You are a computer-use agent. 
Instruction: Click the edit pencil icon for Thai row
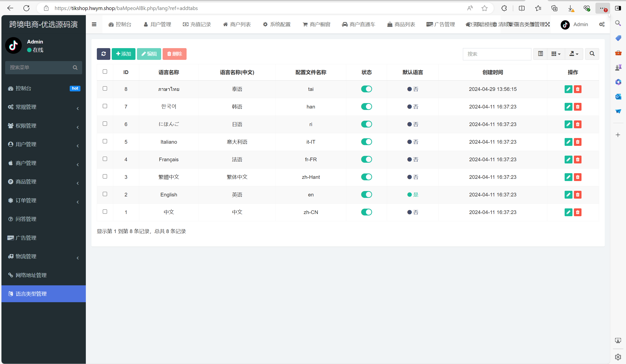tap(568, 89)
